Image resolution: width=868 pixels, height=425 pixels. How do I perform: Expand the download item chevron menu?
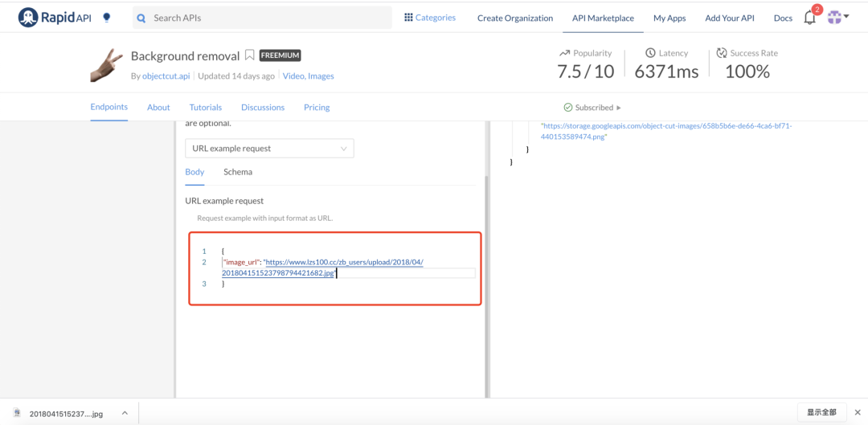125,413
